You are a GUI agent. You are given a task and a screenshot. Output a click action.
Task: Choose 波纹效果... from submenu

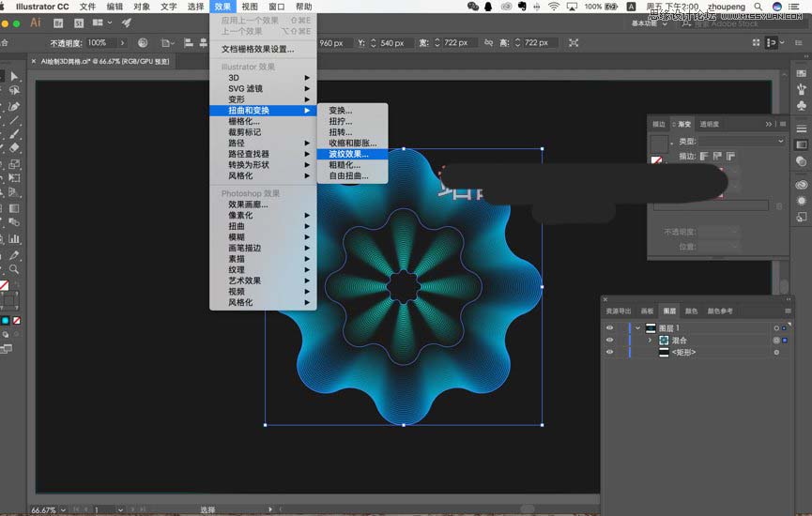[352, 154]
